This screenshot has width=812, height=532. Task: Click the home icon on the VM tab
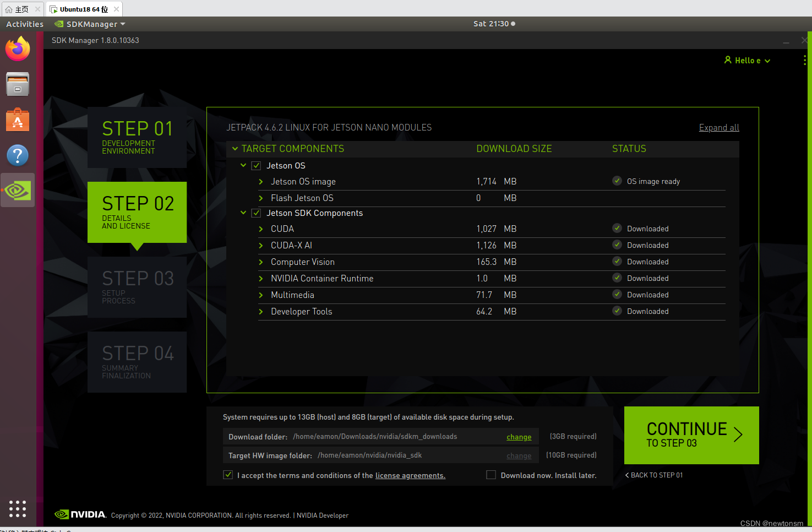click(x=9, y=9)
